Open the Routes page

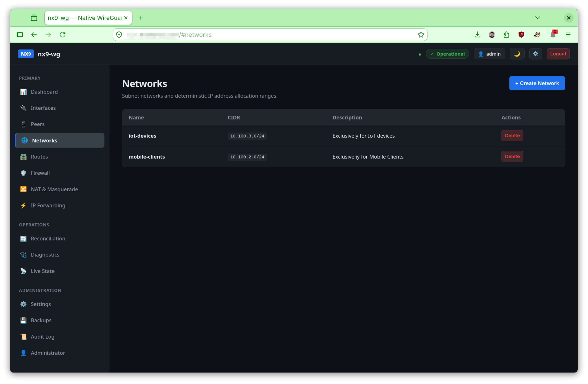click(x=59, y=157)
